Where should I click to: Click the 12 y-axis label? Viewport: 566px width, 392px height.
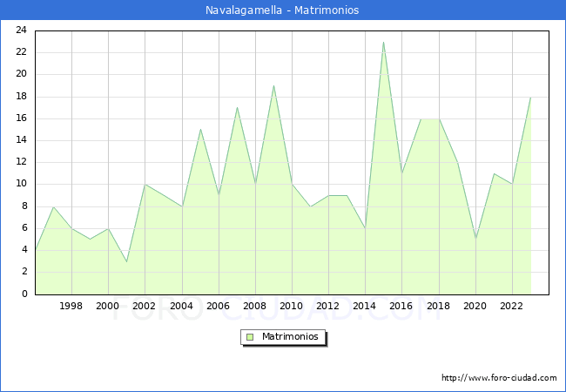(21, 162)
